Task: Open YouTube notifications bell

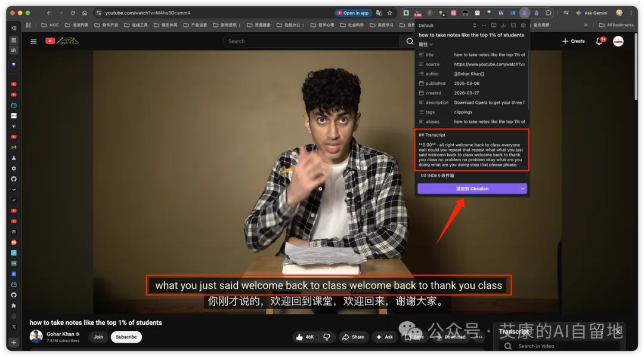Action: point(599,41)
